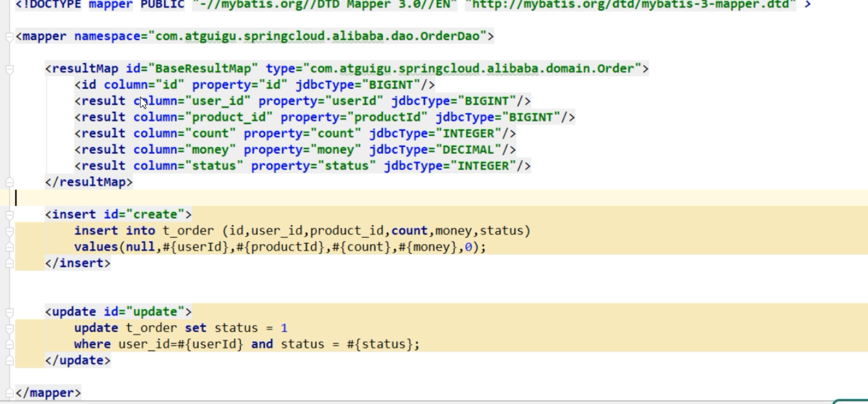Click the "set" keyword in update statement
868x404 pixels.
pyautogui.click(x=196, y=328)
